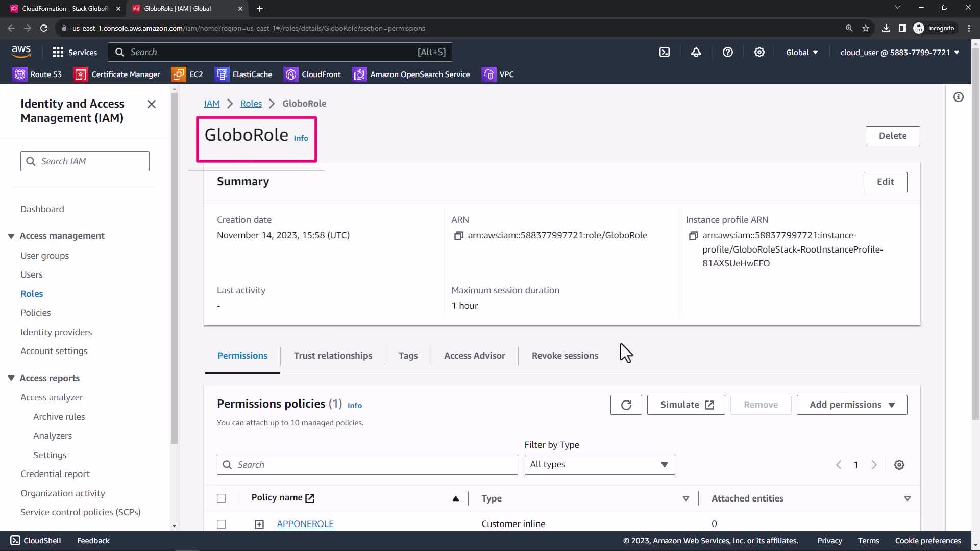Copy the role ARN with copy icon
The height and width of the screenshot is (551, 980).
(458, 236)
